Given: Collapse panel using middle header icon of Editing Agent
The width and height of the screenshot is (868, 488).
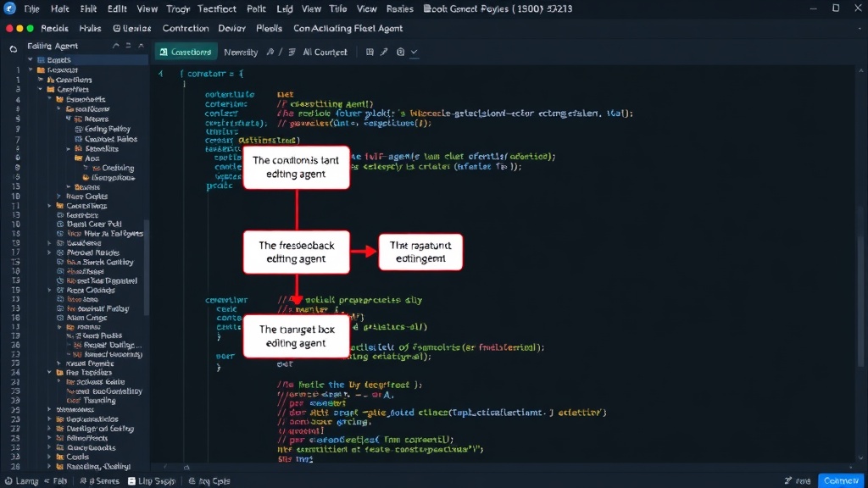Looking at the screenshot, I should coord(128,46).
